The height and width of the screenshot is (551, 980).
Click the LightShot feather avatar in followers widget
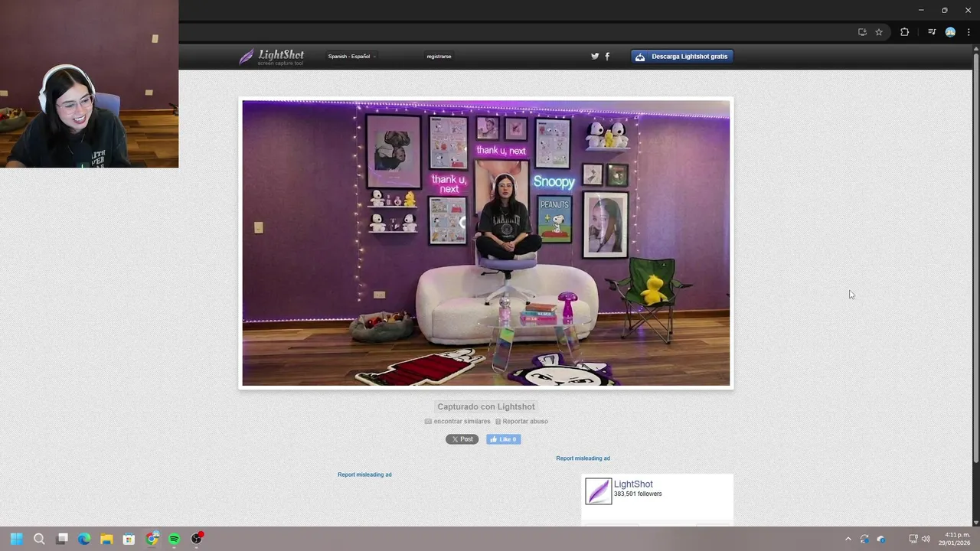coord(599,491)
